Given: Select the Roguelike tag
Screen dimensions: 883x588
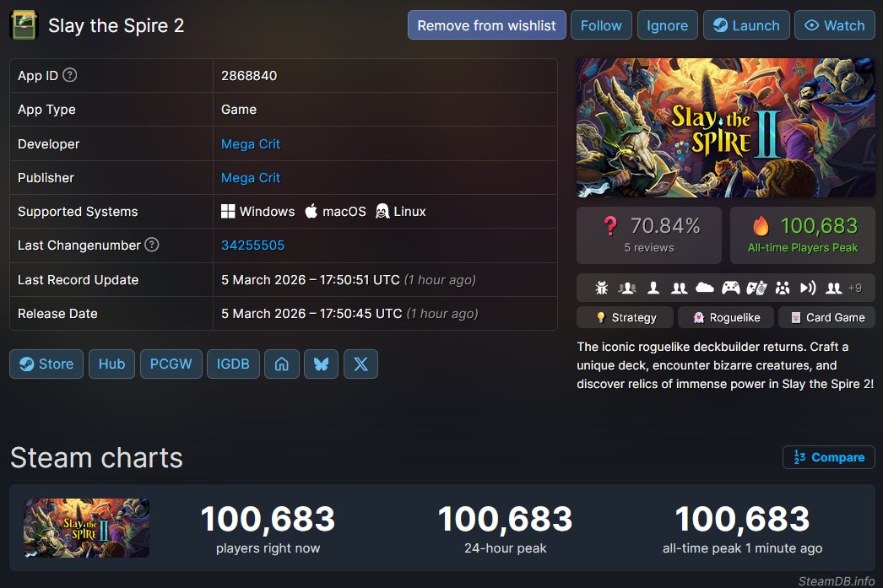Looking at the screenshot, I should (x=725, y=317).
